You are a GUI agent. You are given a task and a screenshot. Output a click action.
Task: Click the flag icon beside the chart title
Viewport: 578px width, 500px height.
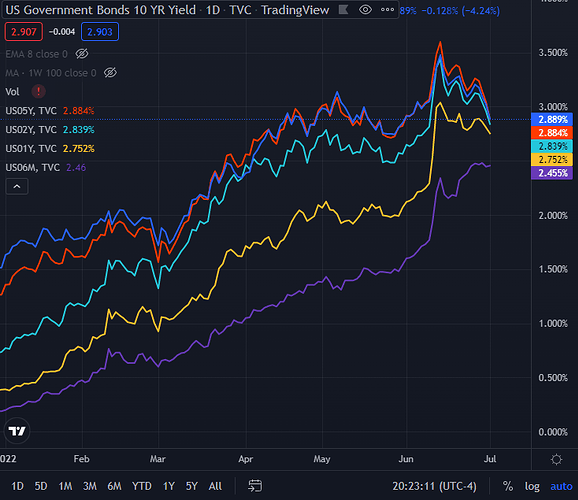344,10
